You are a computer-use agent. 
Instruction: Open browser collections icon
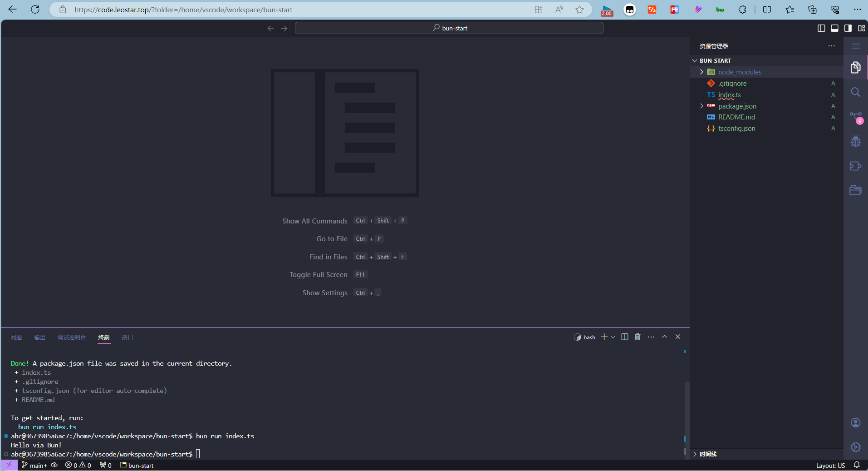tap(812, 10)
